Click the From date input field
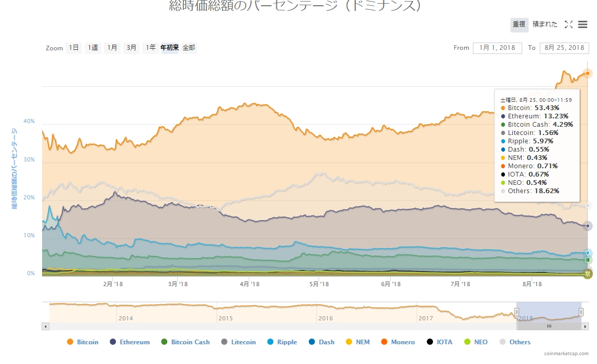Viewport: 597px width, 364px height. click(497, 48)
